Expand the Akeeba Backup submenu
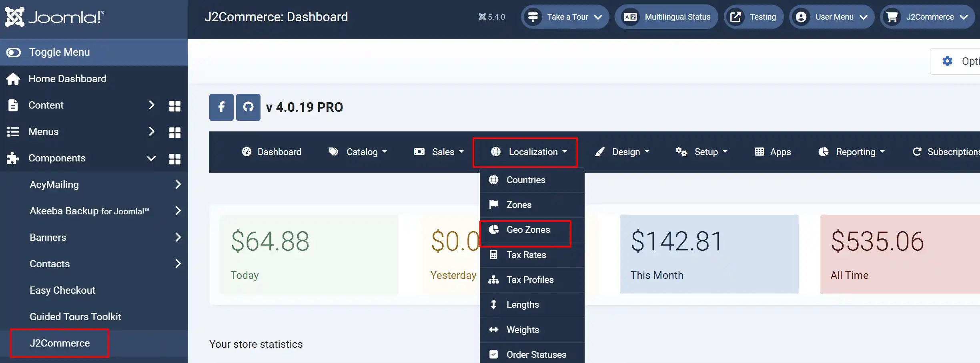The height and width of the screenshot is (363, 980). 178,211
